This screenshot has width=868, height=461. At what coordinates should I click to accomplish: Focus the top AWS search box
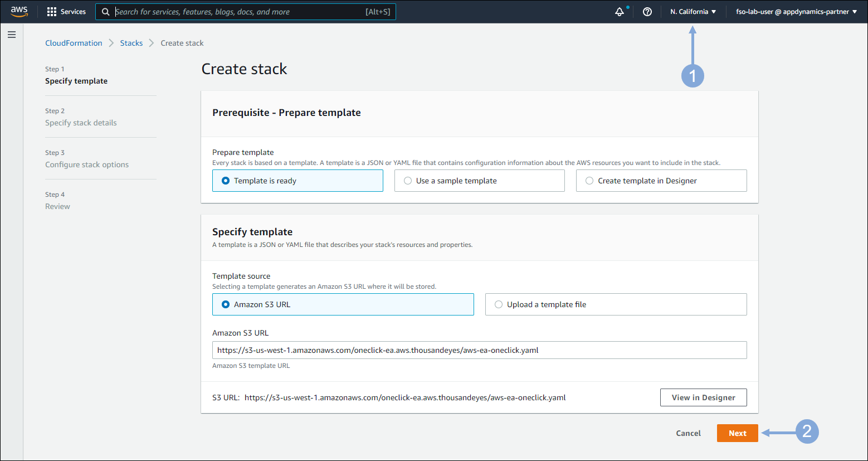pyautogui.click(x=246, y=12)
